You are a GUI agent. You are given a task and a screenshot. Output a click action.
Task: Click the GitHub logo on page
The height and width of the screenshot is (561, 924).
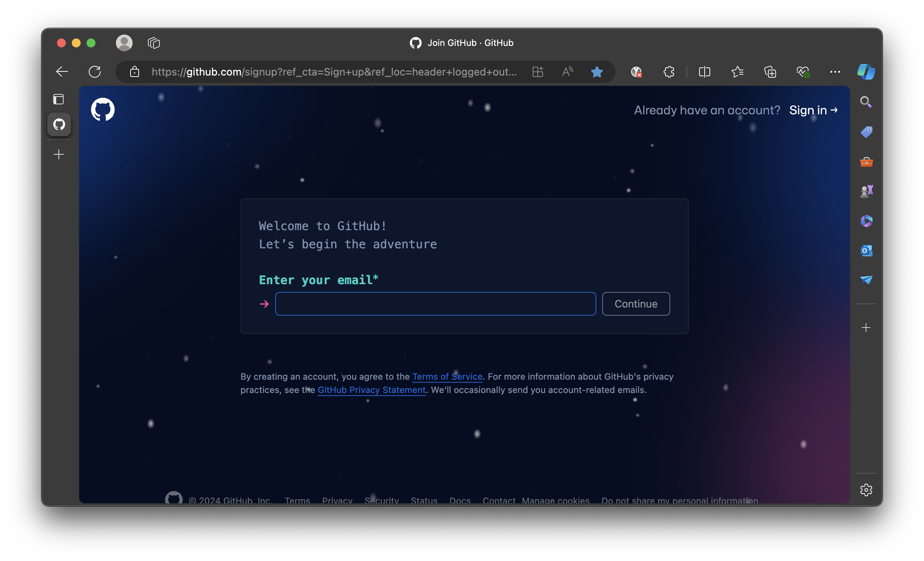103,110
